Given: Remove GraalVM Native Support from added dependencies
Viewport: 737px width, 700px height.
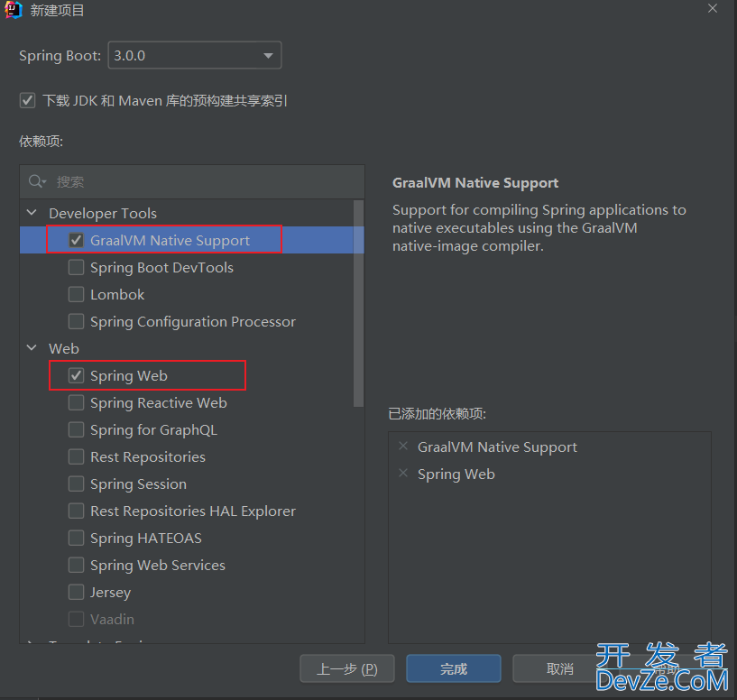Looking at the screenshot, I should point(403,446).
